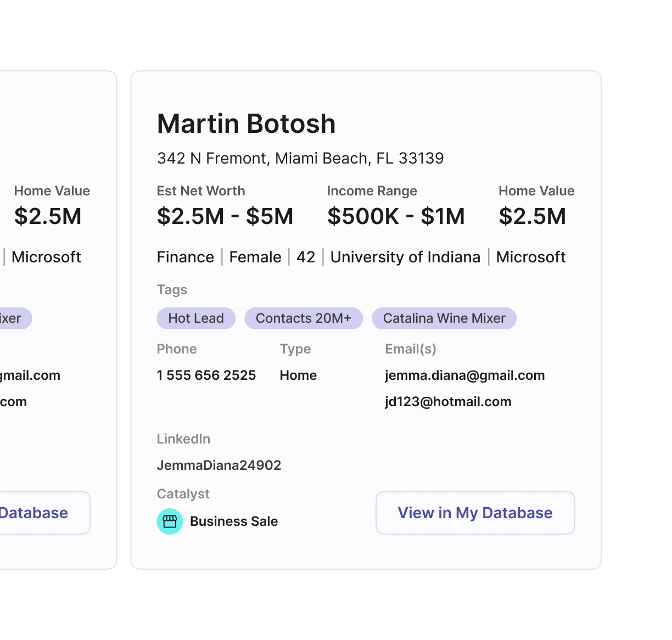Click University of Indiana attribute
Image resolution: width=672 pixels, height=640 pixels.
click(405, 257)
